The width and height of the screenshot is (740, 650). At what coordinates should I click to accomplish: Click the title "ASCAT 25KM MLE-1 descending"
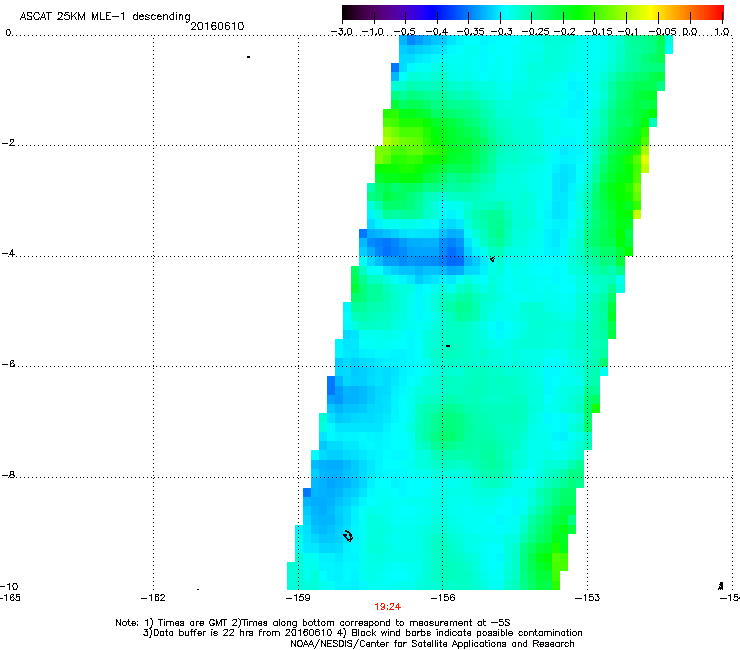click(x=105, y=17)
